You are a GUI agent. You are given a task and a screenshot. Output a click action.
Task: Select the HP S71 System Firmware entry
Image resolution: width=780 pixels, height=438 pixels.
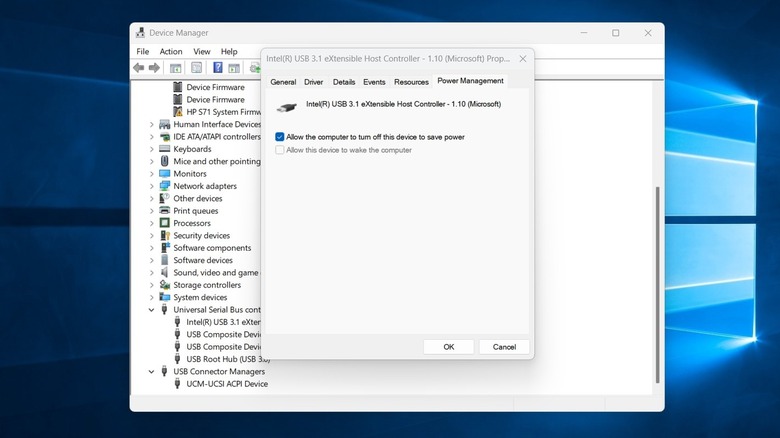click(x=223, y=111)
